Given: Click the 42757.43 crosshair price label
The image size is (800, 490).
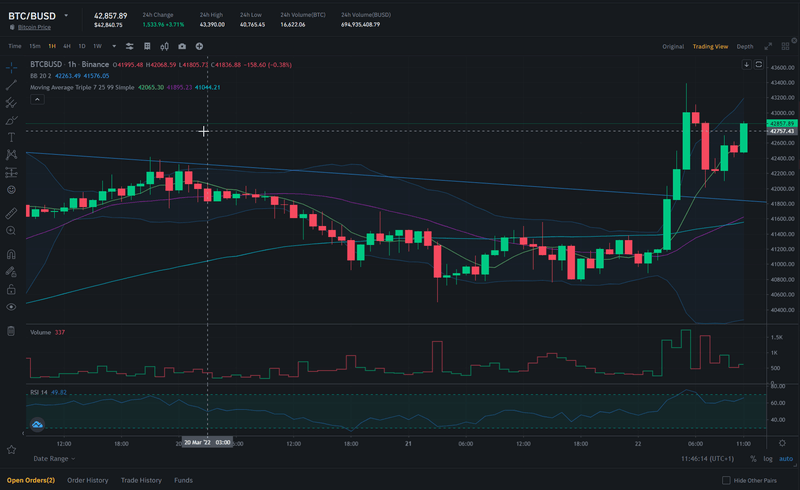Looking at the screenshot, I should tap(782, 131).
